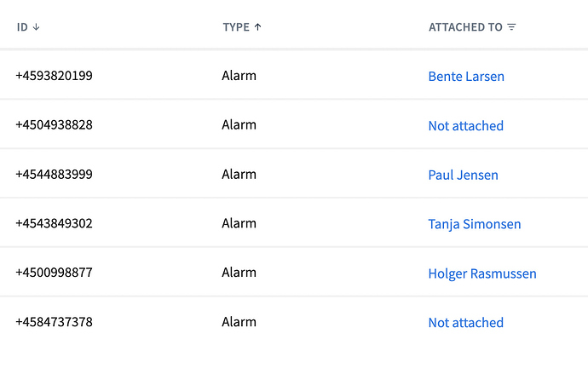588x391 pixels.
Task: Select the row with ID +4584737378
Action: tap(294, 321)
